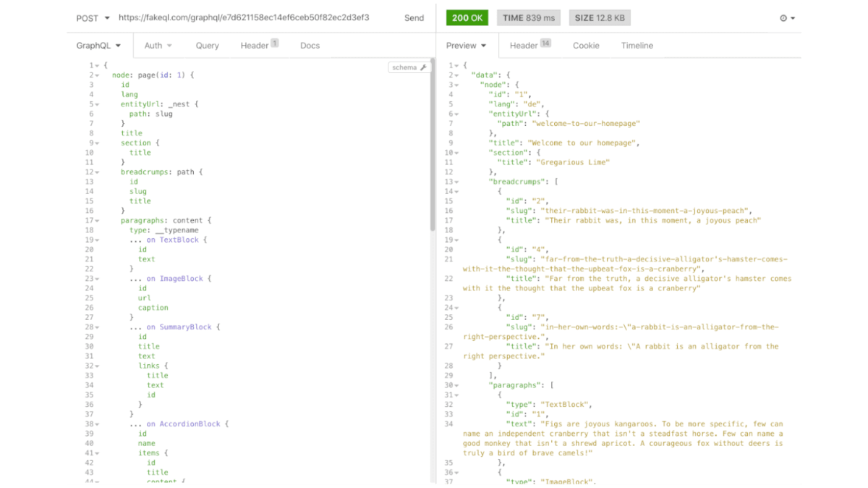Open the Timeline tab
Image resolution: width=868 pixels, height=488 pixels.
(x=637, y=45)
